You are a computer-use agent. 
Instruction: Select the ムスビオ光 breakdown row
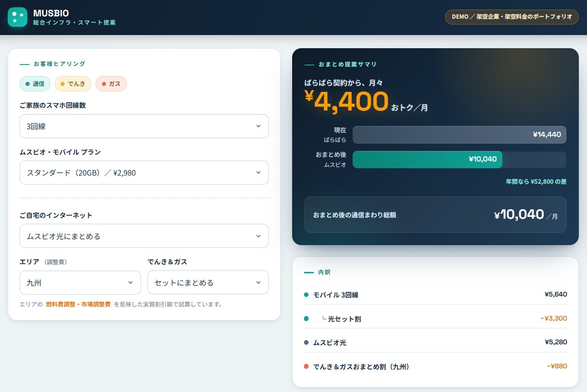435,342
